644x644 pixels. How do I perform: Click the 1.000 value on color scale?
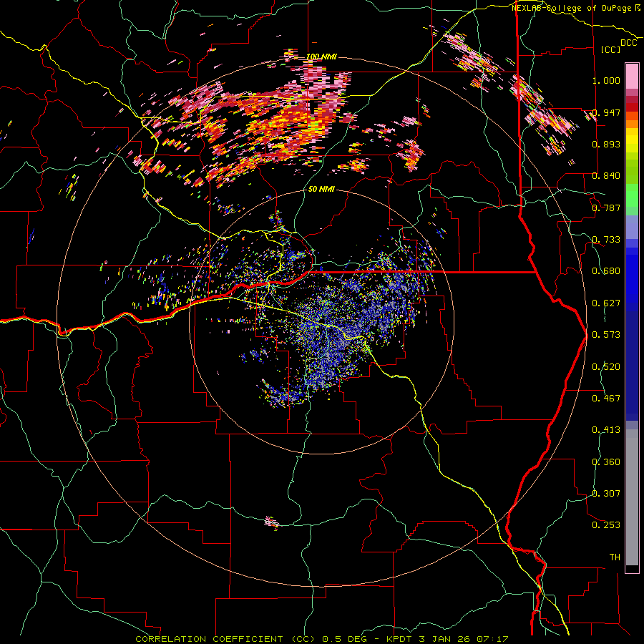click(606, 80)
